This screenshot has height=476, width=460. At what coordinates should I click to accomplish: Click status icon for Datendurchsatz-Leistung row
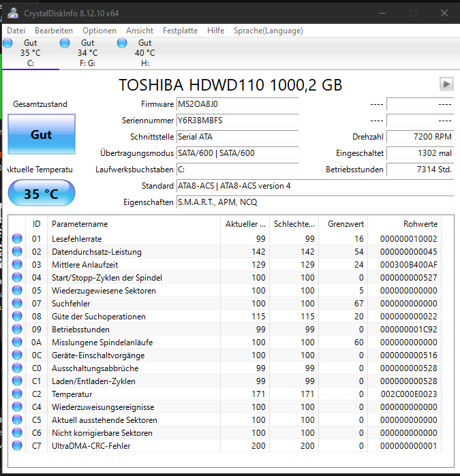pyautogui.click(x=17, y=252)
